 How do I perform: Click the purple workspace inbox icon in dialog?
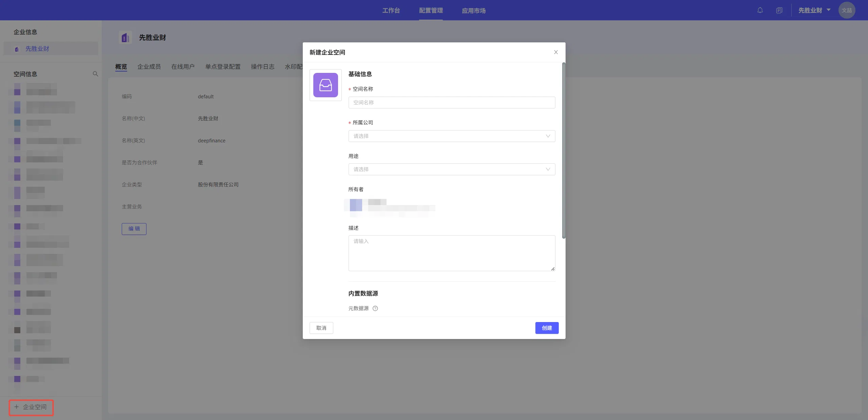[x=325, y=85]
